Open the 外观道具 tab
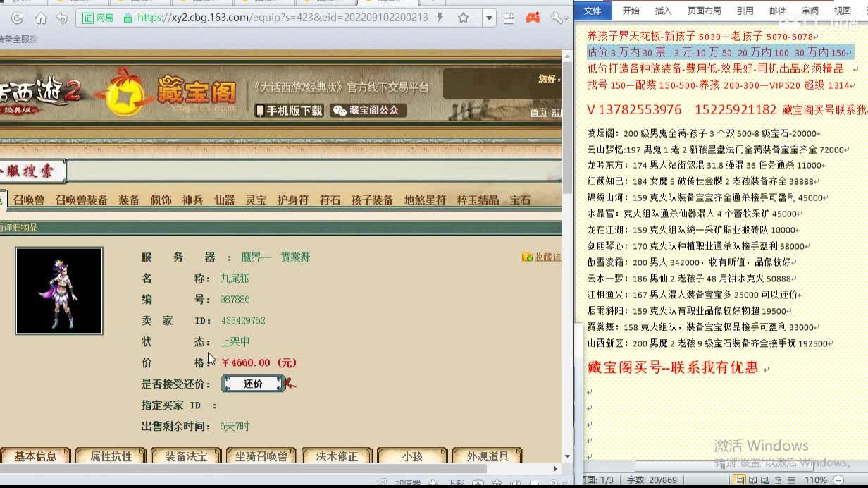 tap(488, 456)
